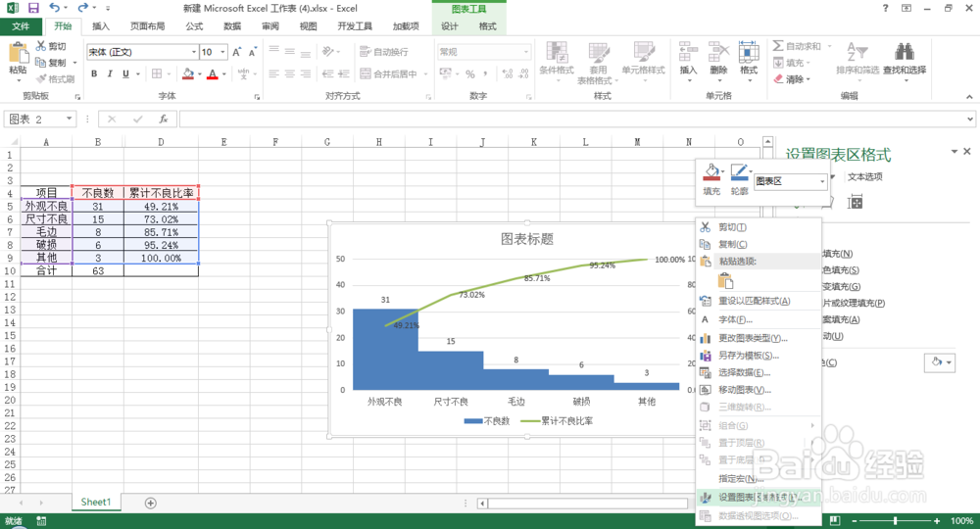The height and width of the screenshot is (529, 980).
Task: Click the Fill (填充) icon in the mini toolbar
Action: click(x=711, y=172)
